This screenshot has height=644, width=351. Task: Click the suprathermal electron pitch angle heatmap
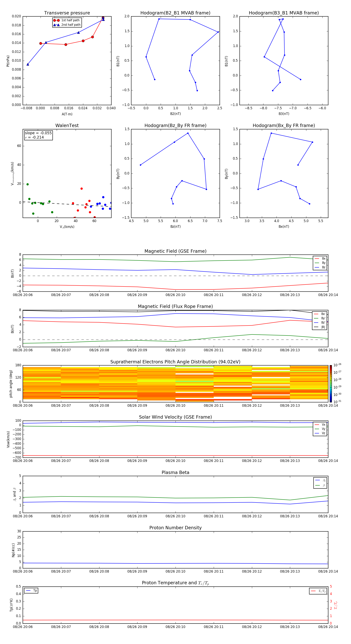tap(175, 384)
